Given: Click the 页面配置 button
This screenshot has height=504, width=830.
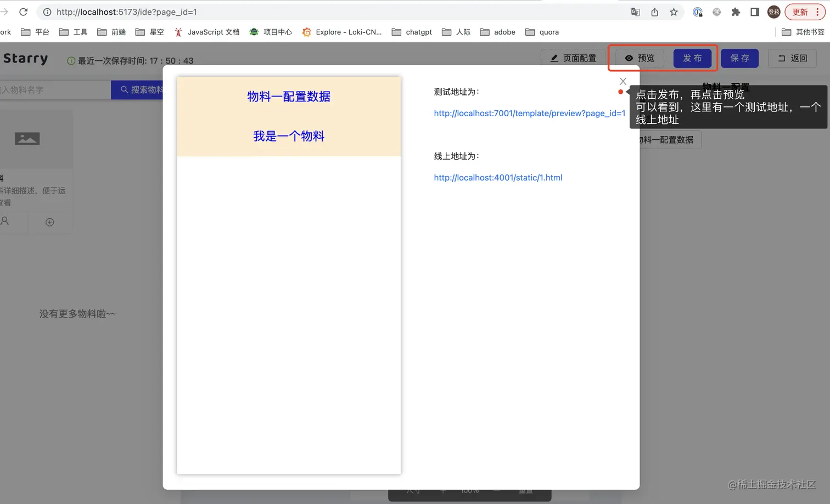Looking at the screenshot, I should click(573, 58).
